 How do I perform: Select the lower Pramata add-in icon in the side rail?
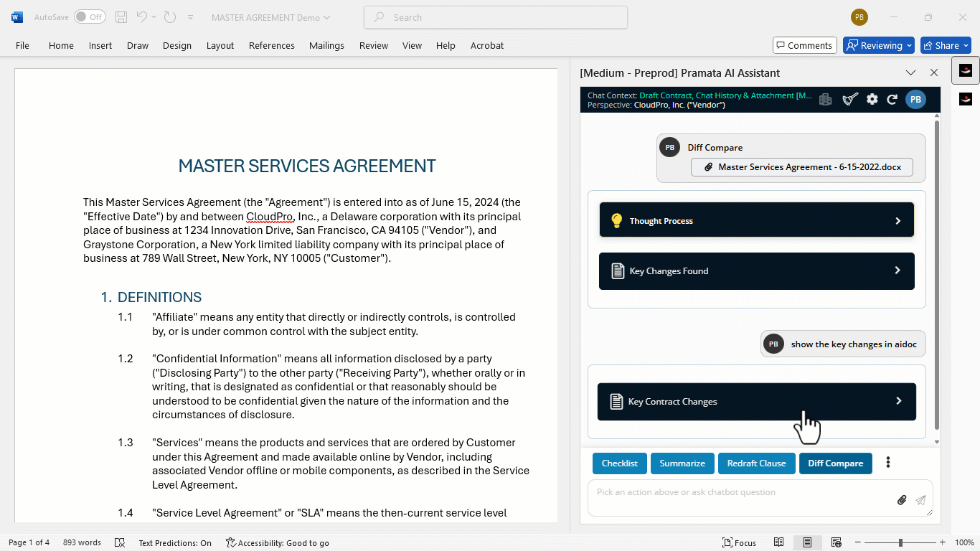[x=966, y=99]
